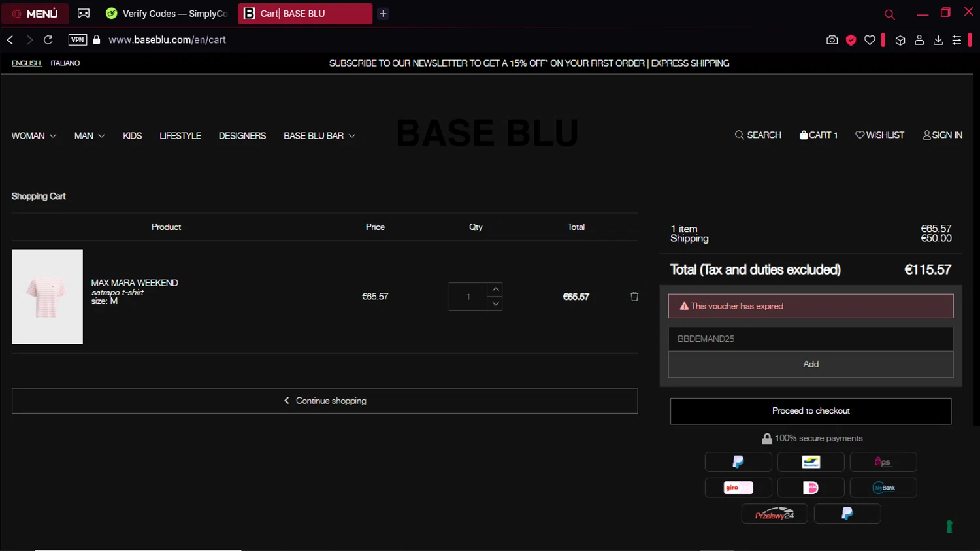This screenshot has width=980, height=551.
Task: Click the baseblu.com address bar
Action: (x=167, y=40)
